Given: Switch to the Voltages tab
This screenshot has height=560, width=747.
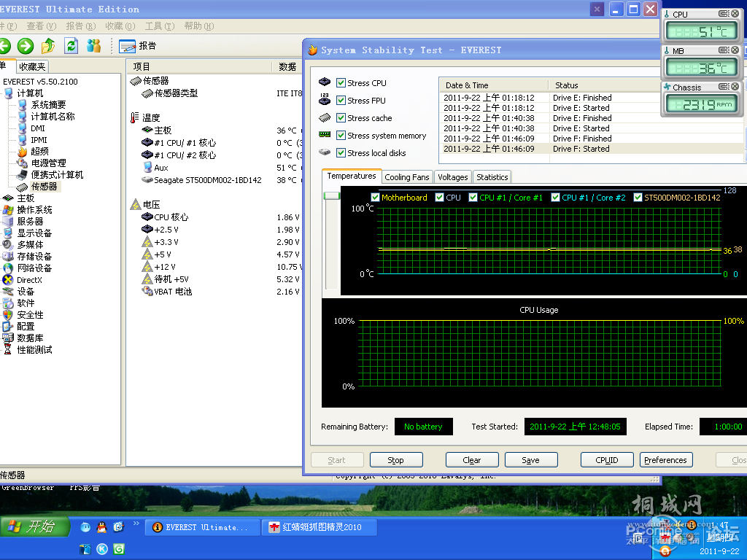Looking at the screenshot, I should coord(452,177).
